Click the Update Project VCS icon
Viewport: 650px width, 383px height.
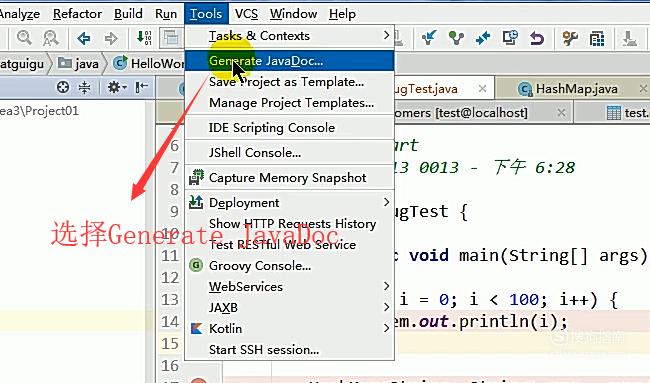429,38
